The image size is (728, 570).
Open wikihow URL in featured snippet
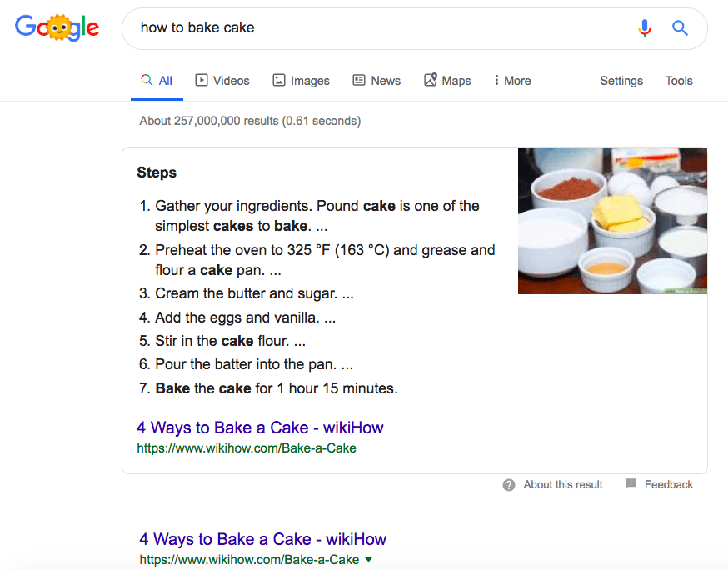pyautogui.click(x=247, y=448)
